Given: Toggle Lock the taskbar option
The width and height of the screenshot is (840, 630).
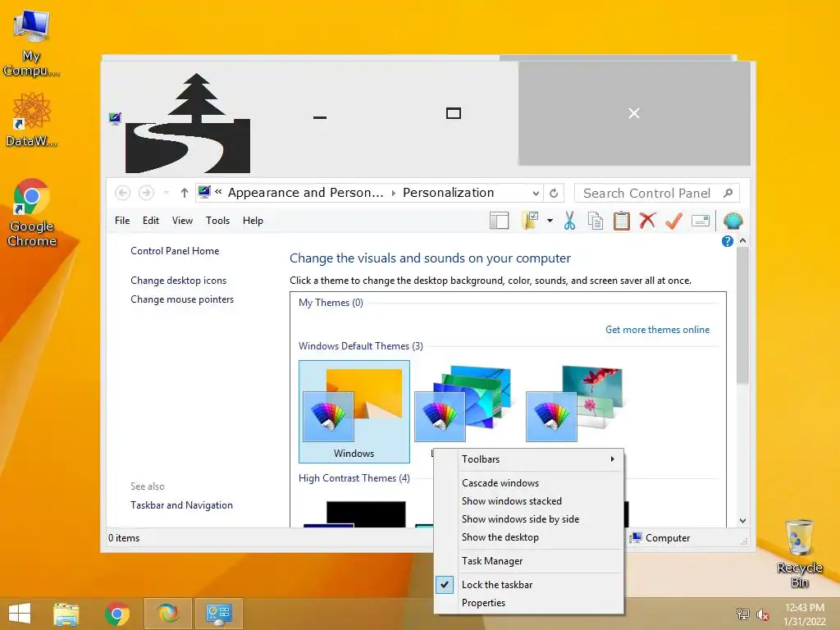Looking at the screenshot, I should (529, 584).
